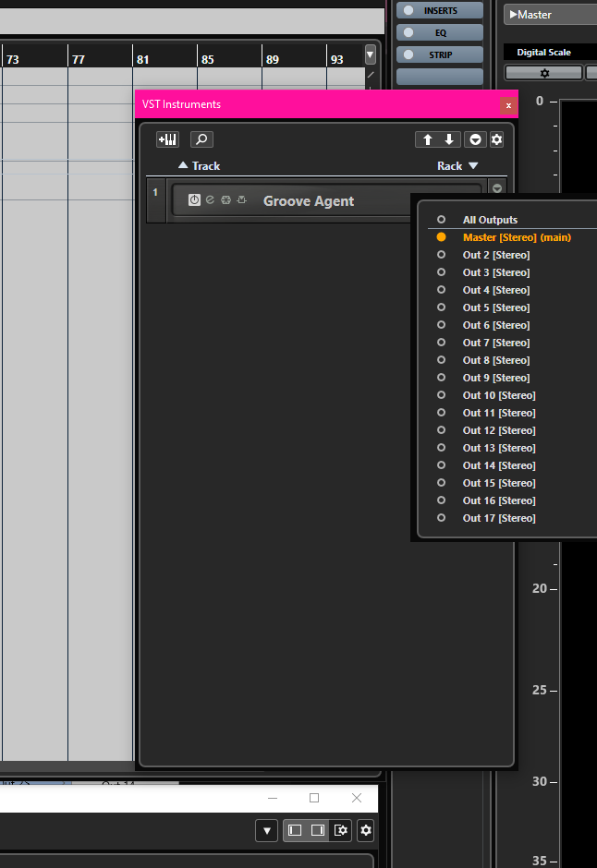Click the down arrow to show next instrument
Image resolution: width=597 pixels, height=868 pixels.
[x=449, y=139]
